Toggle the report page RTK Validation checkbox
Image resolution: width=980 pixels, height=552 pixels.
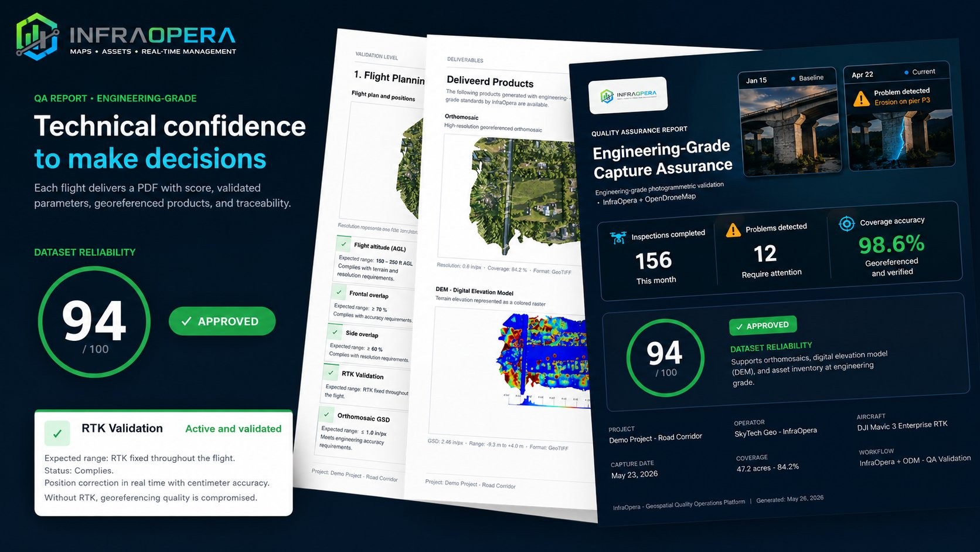pos(331,372)
